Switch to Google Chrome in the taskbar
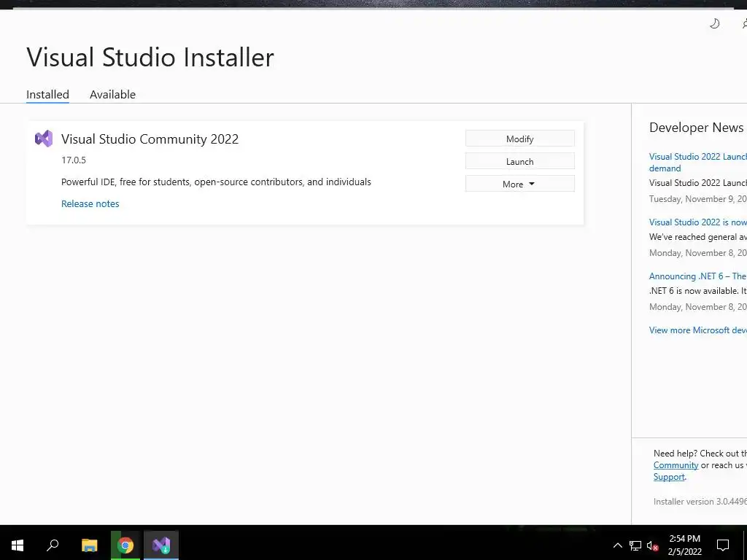The height and width of the screenshot is (560, 747). [125, 545]
